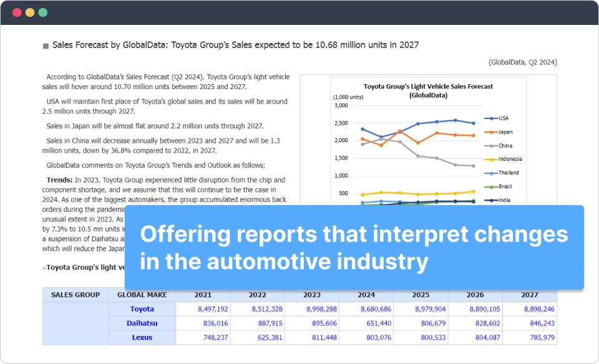Select Daihatsu 2024 value 651,440
The height and width of the screenshot is (364, 599).
(379, 323)
